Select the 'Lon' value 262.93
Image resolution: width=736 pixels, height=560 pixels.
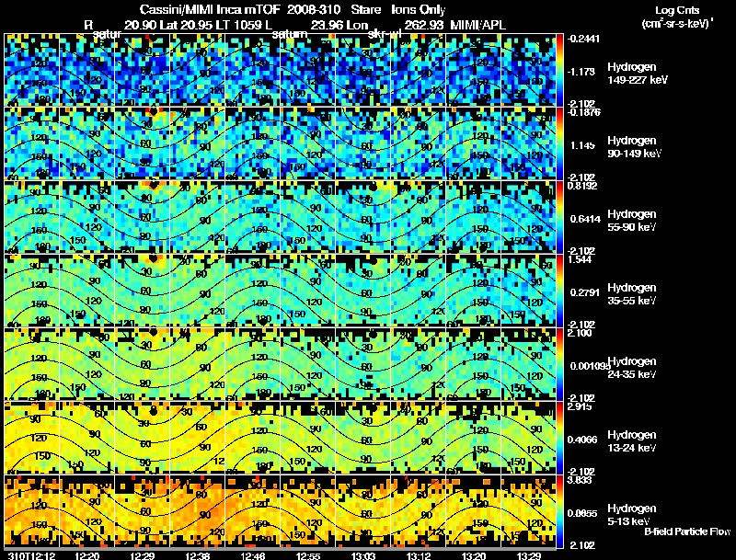pos(422,25)
